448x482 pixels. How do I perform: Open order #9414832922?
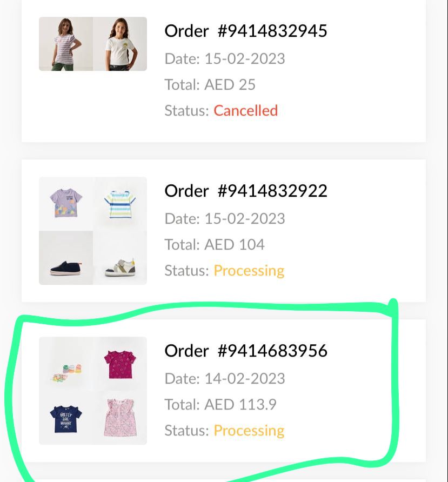(x=246, y=191)
